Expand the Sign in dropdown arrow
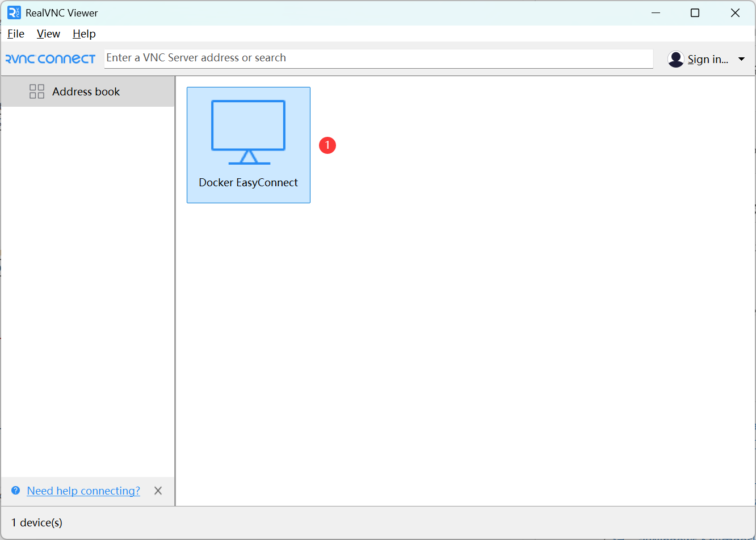756x540 pixels. coord(741,59)
